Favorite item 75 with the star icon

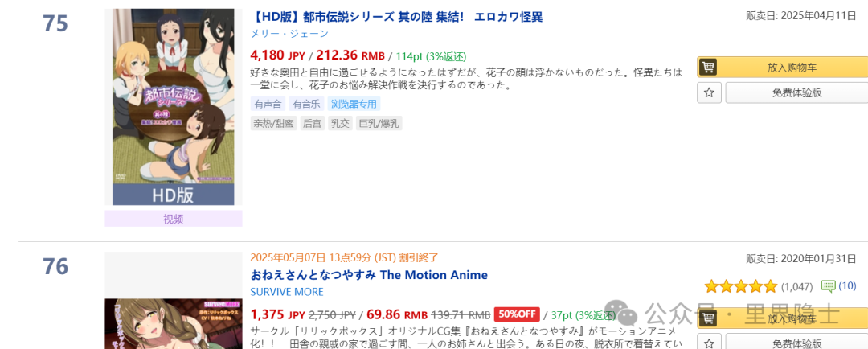point(709,92)
